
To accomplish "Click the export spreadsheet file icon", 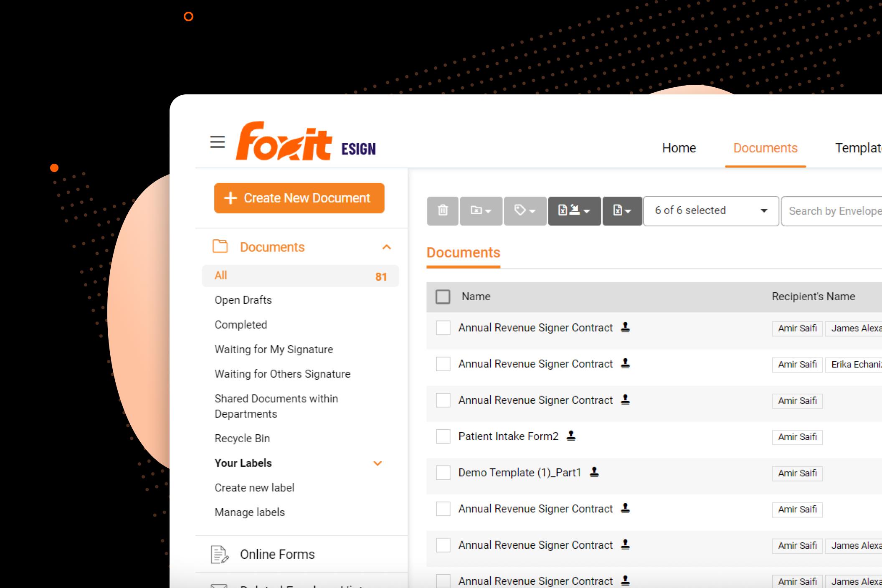I will click(622, 210).
